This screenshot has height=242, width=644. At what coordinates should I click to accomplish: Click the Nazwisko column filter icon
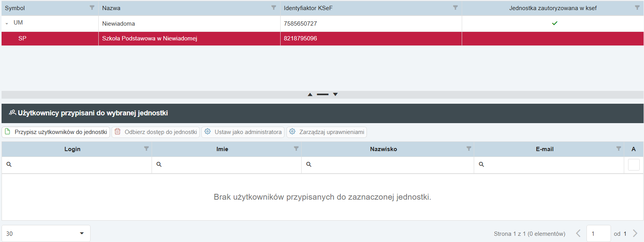469,149
